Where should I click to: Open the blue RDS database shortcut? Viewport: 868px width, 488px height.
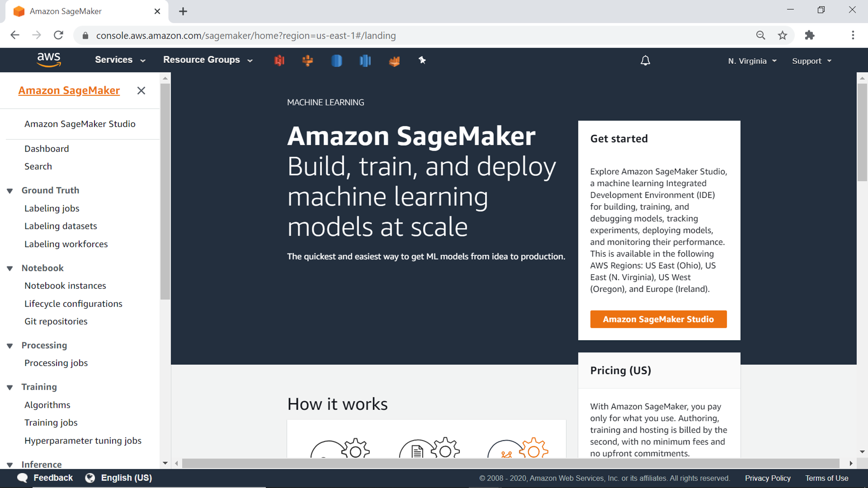[336, 60]
